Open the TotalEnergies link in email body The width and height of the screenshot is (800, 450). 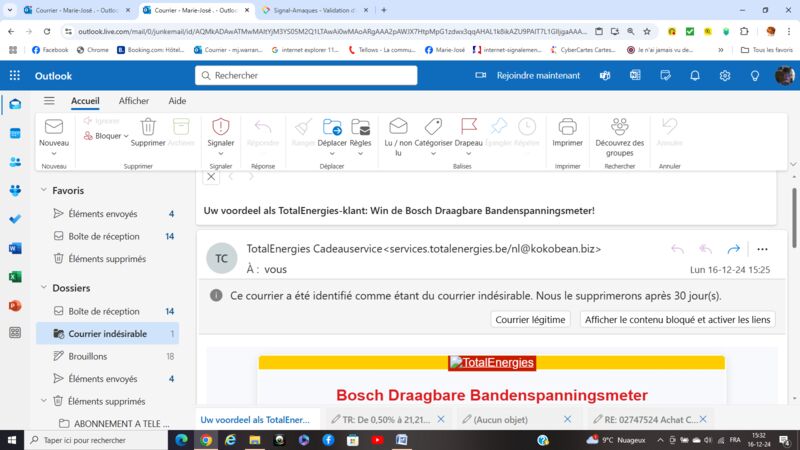click(x=492, y=363)
